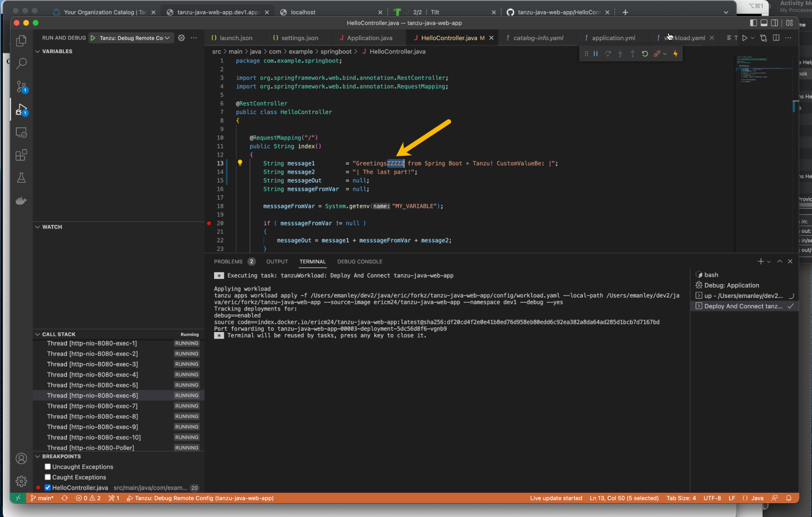Pause the debugger from debug toolbar
812x517 pixels.
595,54
